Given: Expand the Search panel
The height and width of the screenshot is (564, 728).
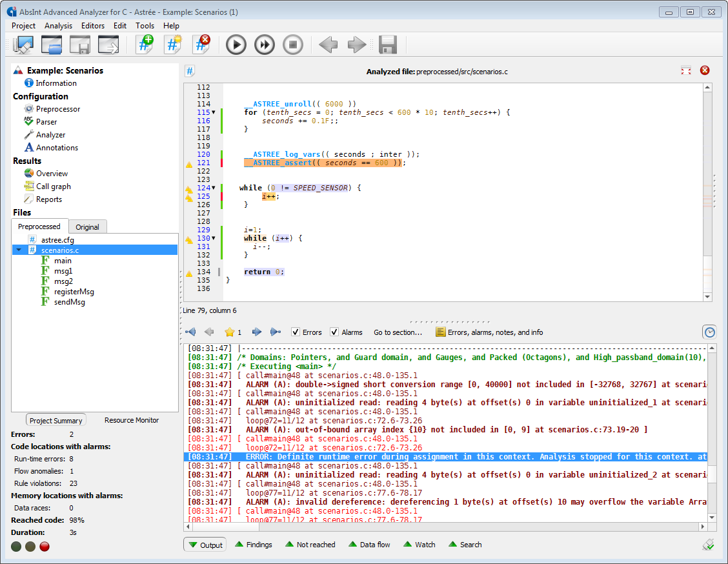Looking at the screenshot, I should pyautogui.click(x=465, y=545).
